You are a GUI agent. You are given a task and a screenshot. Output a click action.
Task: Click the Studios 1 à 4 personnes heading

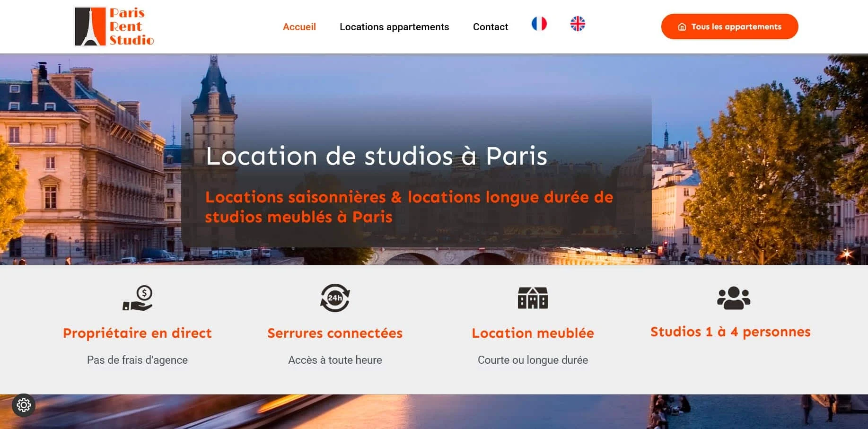point(730,332)
